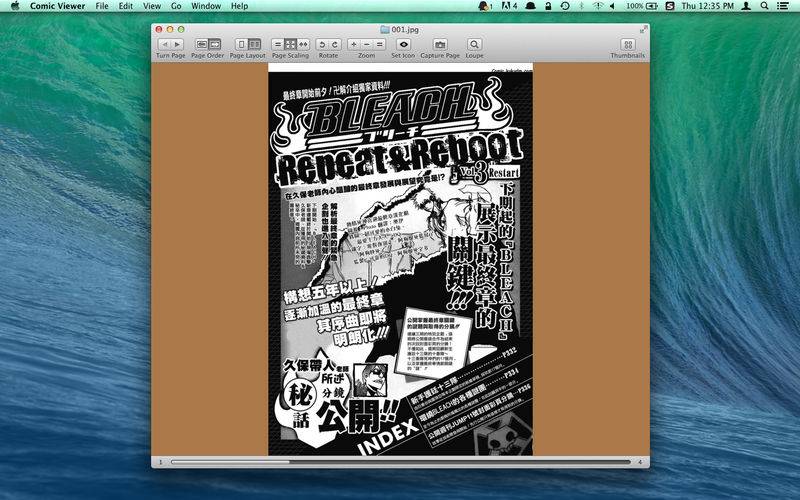Image resolution: width=800 pixels, height=500 pixels.
Task: Open the user account menu icon
Action: 746,6
